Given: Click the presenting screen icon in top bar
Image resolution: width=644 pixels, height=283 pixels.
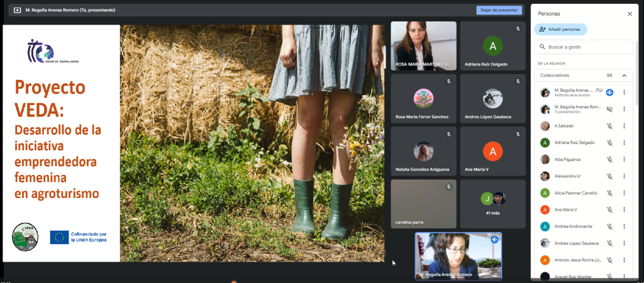Looking at the screenshot, I should (x=17, y=10).
